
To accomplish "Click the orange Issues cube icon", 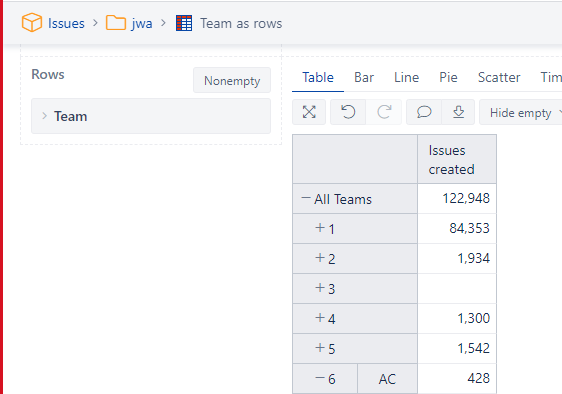I will [x=32, y=23].
